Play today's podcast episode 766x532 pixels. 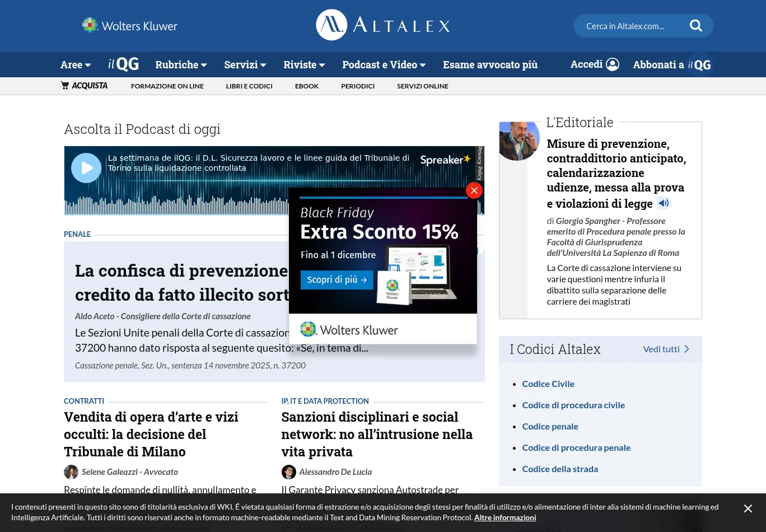[x=86, y=168]
